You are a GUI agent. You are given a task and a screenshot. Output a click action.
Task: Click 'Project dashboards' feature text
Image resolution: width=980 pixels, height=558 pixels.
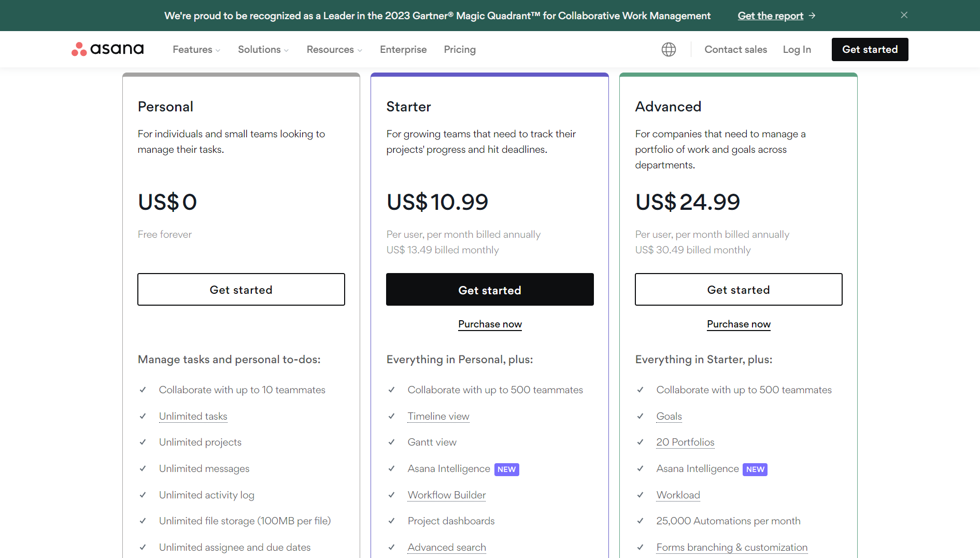[x=451, y=521]
